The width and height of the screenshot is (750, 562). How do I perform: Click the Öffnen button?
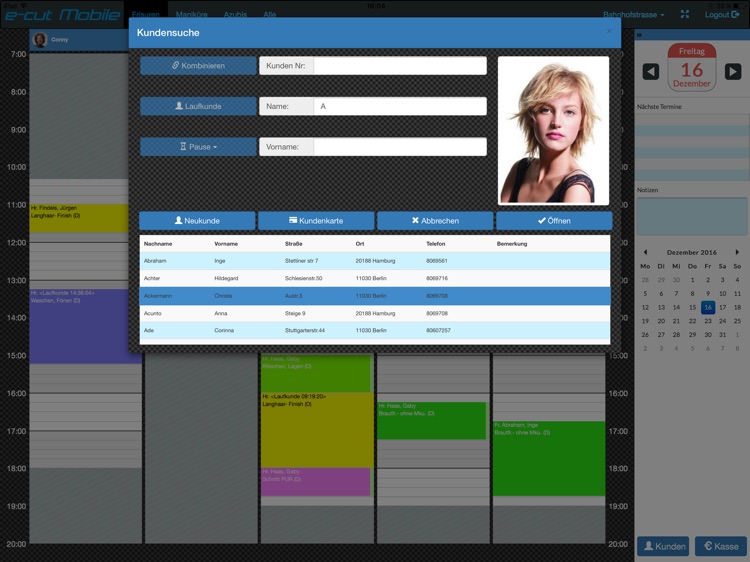pyautogui.click(x=554, y=220)
